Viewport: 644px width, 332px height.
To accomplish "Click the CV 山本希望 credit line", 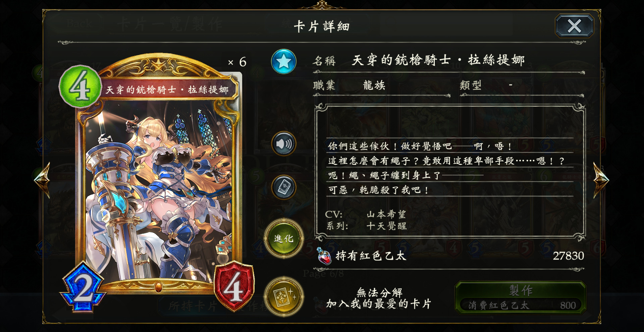I will (366, 214).
